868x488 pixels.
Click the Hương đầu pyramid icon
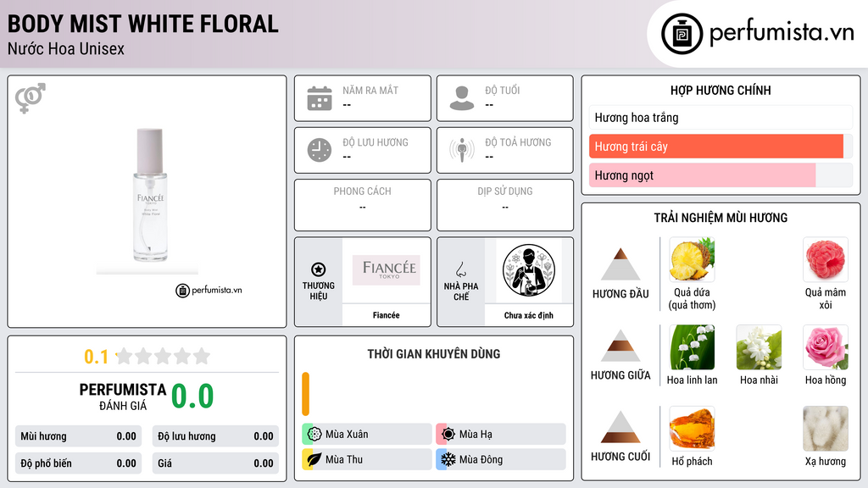(x=620, y=264)
